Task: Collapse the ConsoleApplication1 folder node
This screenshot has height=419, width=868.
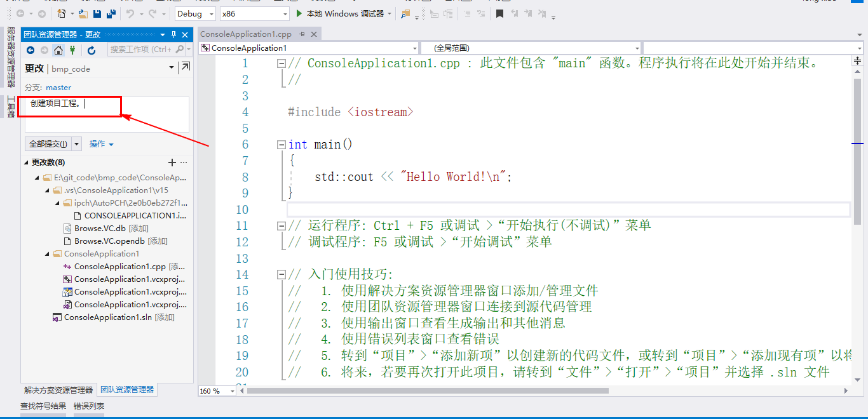Action: (48, 254)
